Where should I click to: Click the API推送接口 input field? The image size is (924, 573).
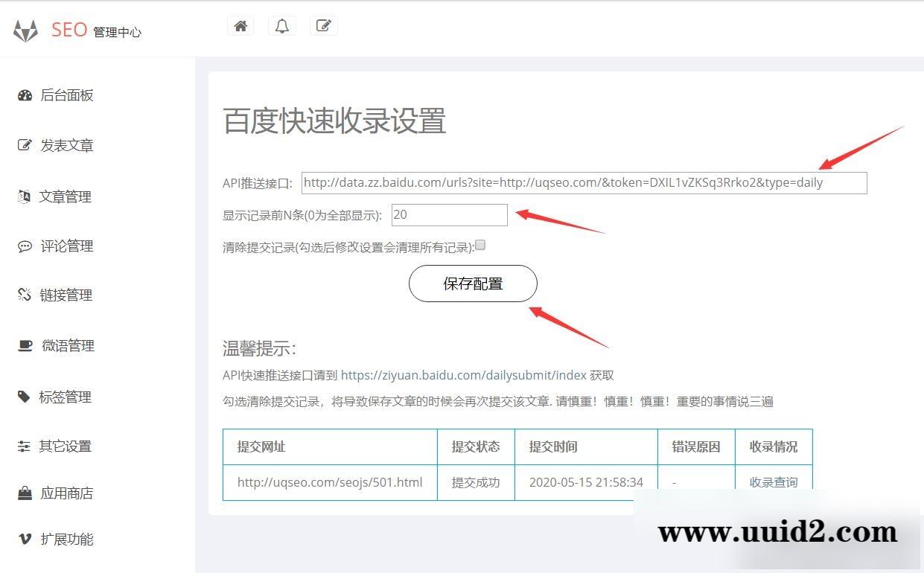(583, 182)
